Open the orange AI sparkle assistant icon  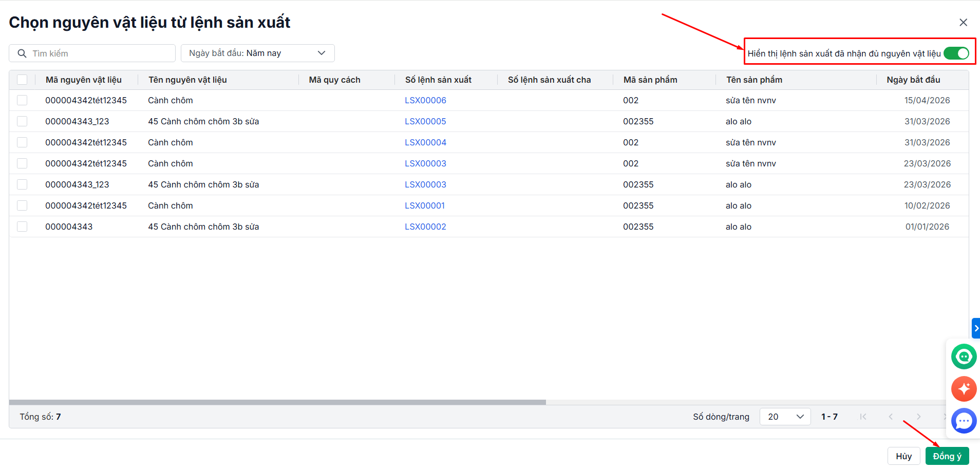[964, 389]
